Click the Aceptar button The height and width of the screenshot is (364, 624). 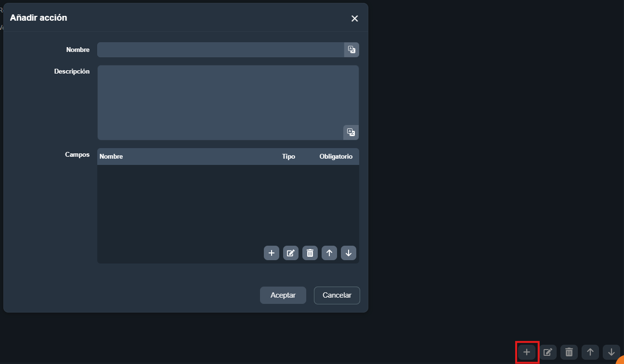tap(283, 295)
